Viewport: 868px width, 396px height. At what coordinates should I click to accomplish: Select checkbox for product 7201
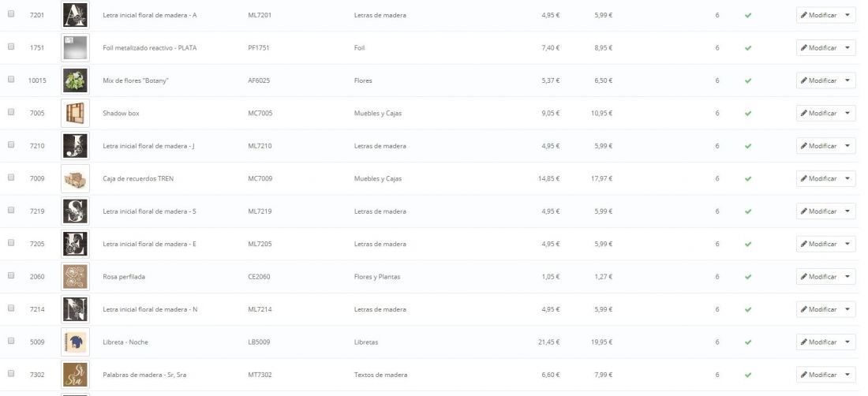coord(11,14)
